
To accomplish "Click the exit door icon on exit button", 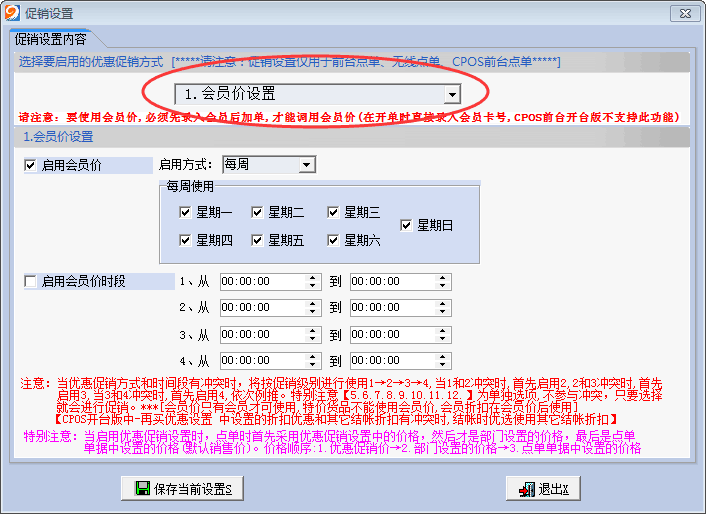I will (526, 488).
